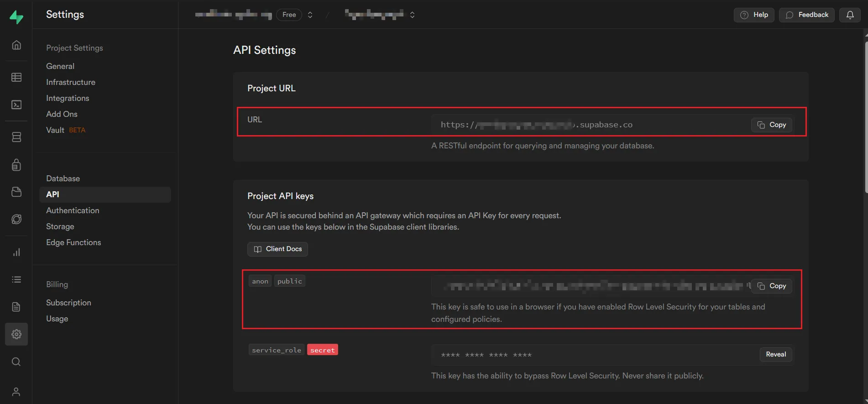Open the user account menu icon
This screenshot has width=868, height=404.
pos(16,392)
